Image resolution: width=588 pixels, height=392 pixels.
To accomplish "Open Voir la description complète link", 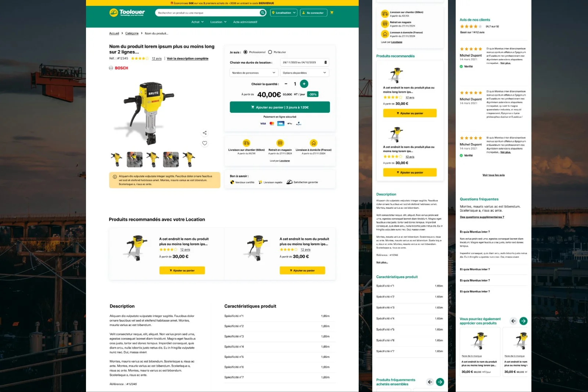I will 187,58.
